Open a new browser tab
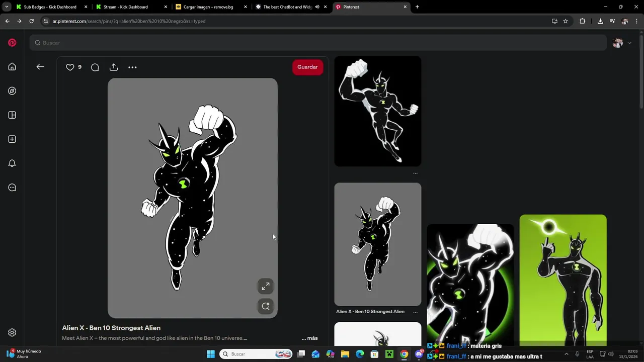 [417, 7]
